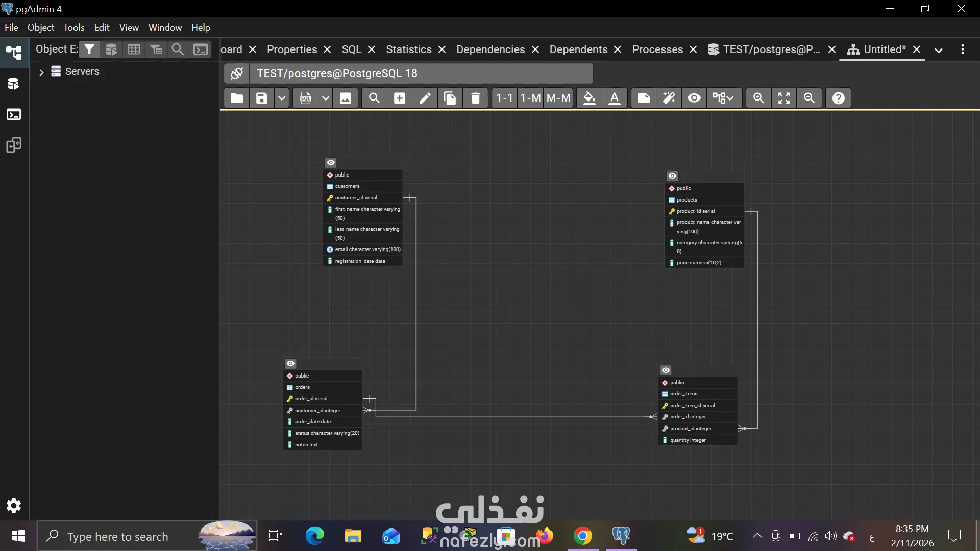Image resolution: width=980 pixels, height=551 pixels.
Task: Open Google Chrome from the taskbar
Action: tap(583, 536)
